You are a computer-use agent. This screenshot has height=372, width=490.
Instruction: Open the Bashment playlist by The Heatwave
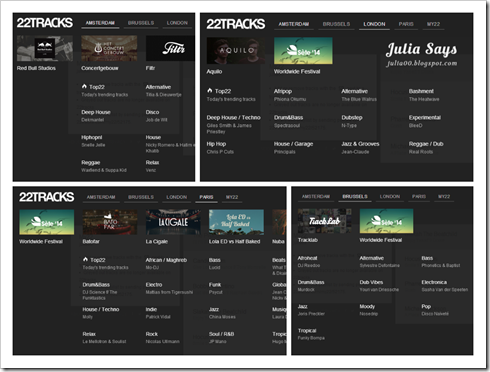point(424,95)
